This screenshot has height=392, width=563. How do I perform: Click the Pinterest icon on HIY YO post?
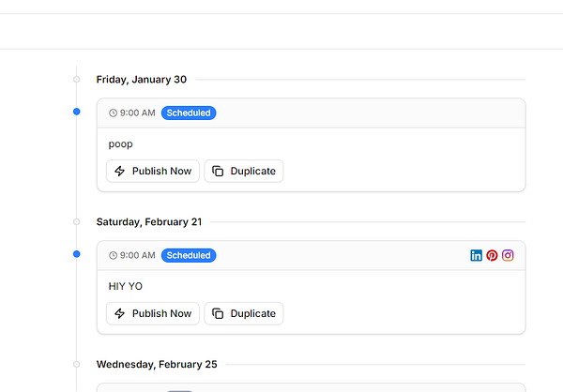pyautogui.click(x=492, y=255)
